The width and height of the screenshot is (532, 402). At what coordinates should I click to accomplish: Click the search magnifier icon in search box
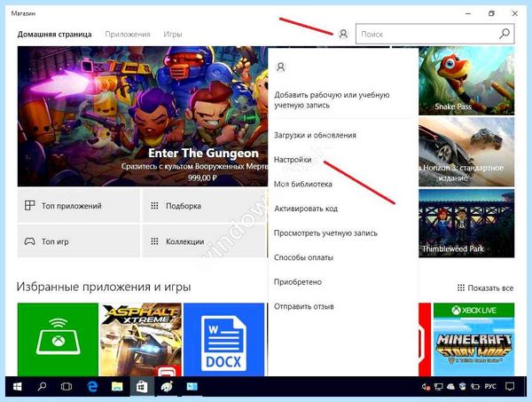pyautogui.click(x=505, y=34)
